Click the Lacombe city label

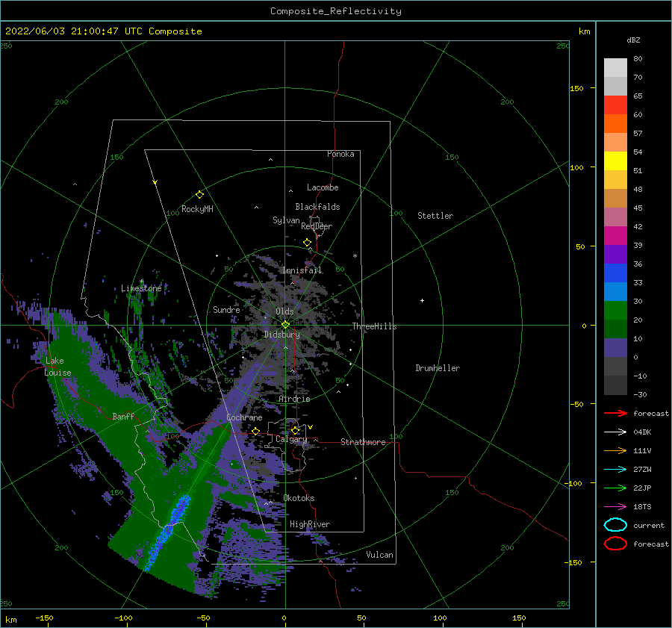coord(323,187)
